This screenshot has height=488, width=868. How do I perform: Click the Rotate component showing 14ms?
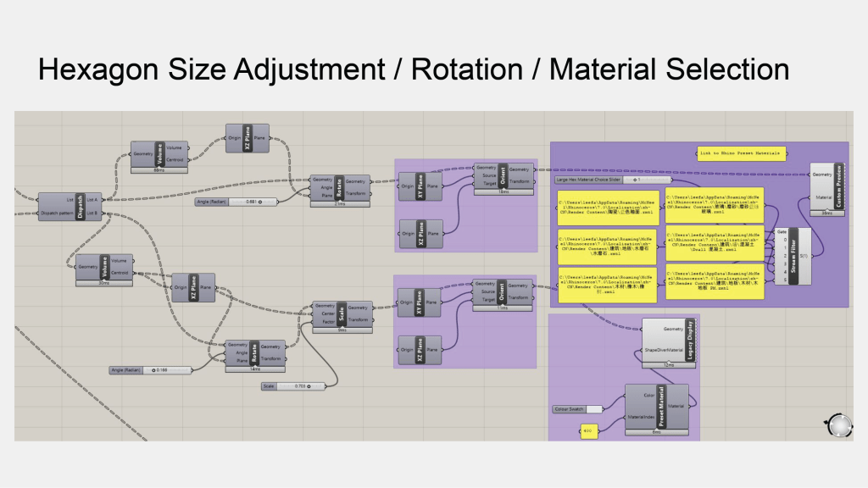(x=255, y=352)
